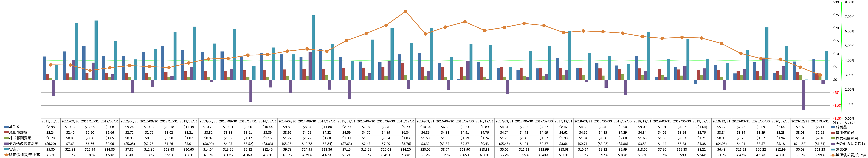The width and height of the screenshot is (868, 158).
Task: Select the 2011/06/30 column header
Action: point(51,121)
